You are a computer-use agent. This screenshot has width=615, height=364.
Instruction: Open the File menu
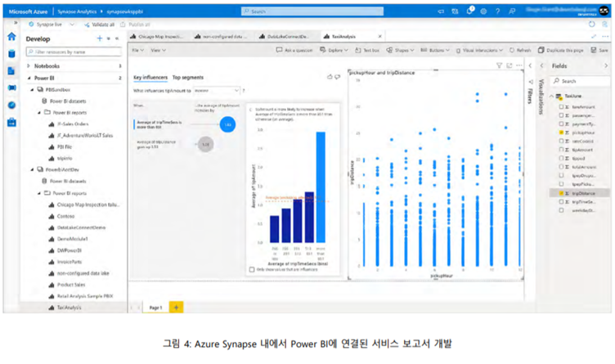[x=137, y=50]
